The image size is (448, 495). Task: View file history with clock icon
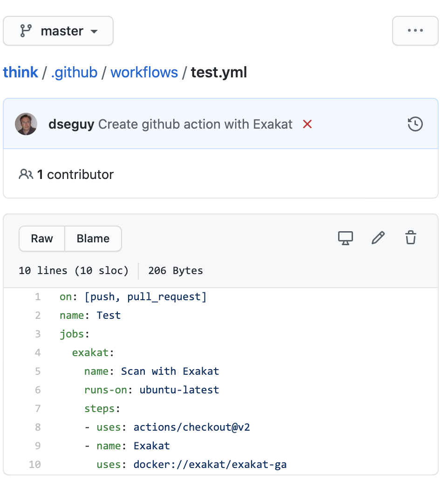pyautogui.click(x=415, y=124)
